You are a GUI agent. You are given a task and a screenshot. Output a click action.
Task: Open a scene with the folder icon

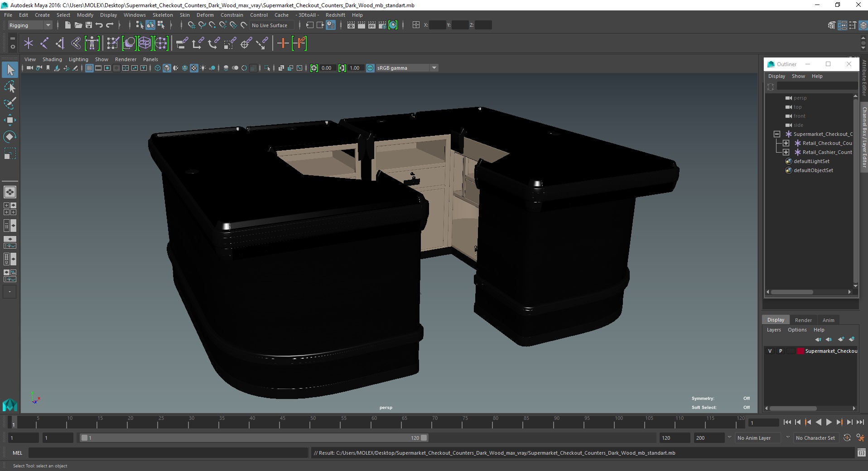pyautogui.click(x=78, y=25)
